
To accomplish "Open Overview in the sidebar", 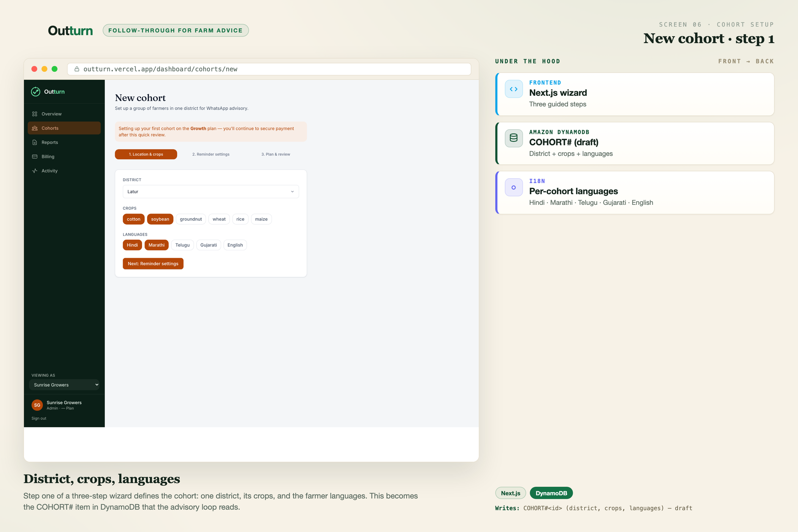I will point(64,114).
